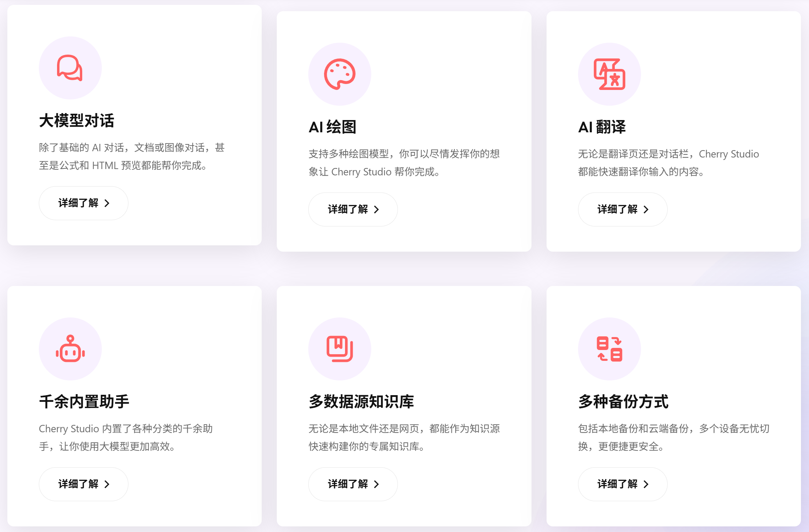Click the paint palette icon for AI 绘图

click(x=339, y=74)
